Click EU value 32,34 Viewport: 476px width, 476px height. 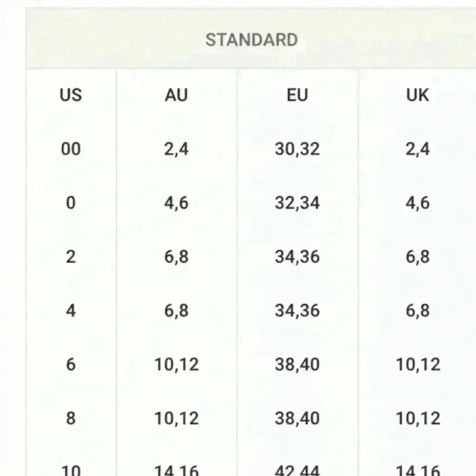pyautogui.click(x=297, y=203)
